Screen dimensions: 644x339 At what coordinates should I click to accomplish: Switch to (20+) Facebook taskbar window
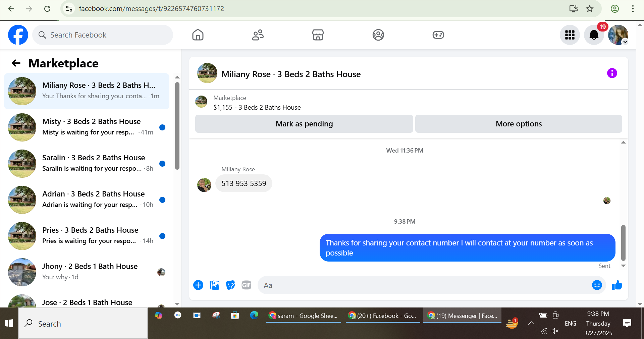point(383,316)
